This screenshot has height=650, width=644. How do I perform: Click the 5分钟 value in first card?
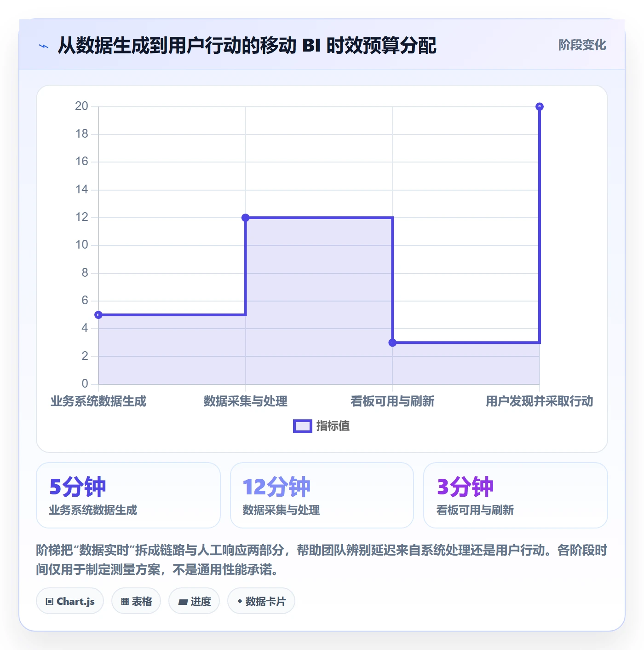point(78,487)
